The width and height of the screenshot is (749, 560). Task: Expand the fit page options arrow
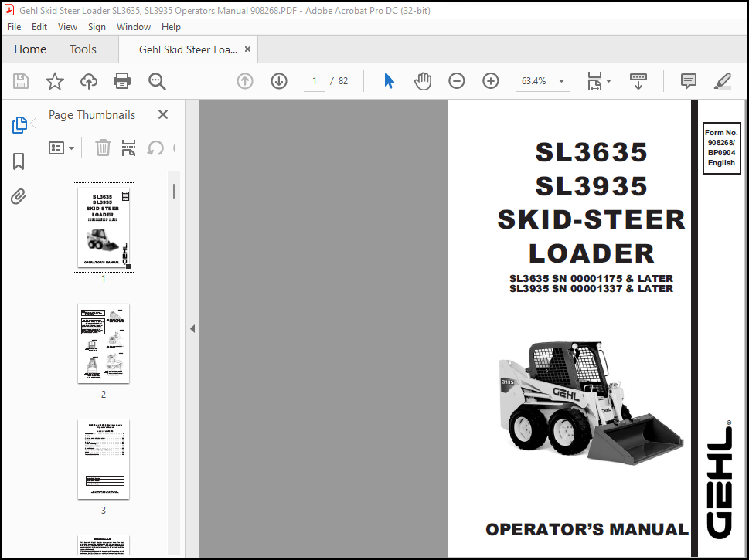[608, 81]
